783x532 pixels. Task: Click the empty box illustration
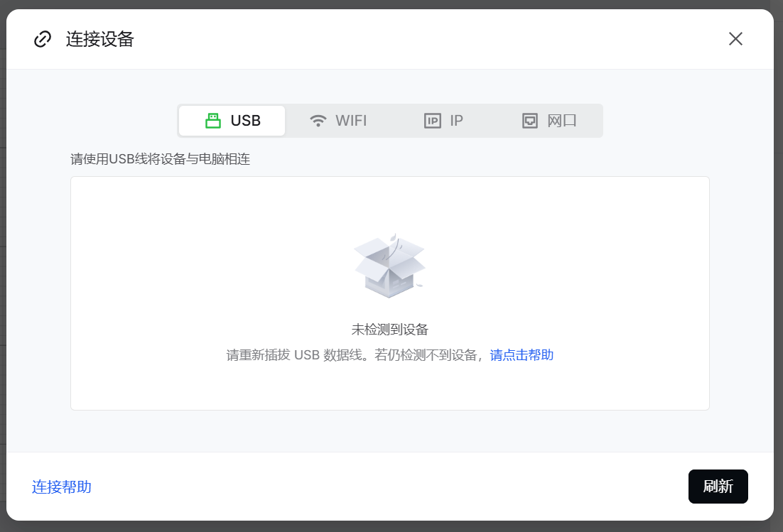[389, 266]
